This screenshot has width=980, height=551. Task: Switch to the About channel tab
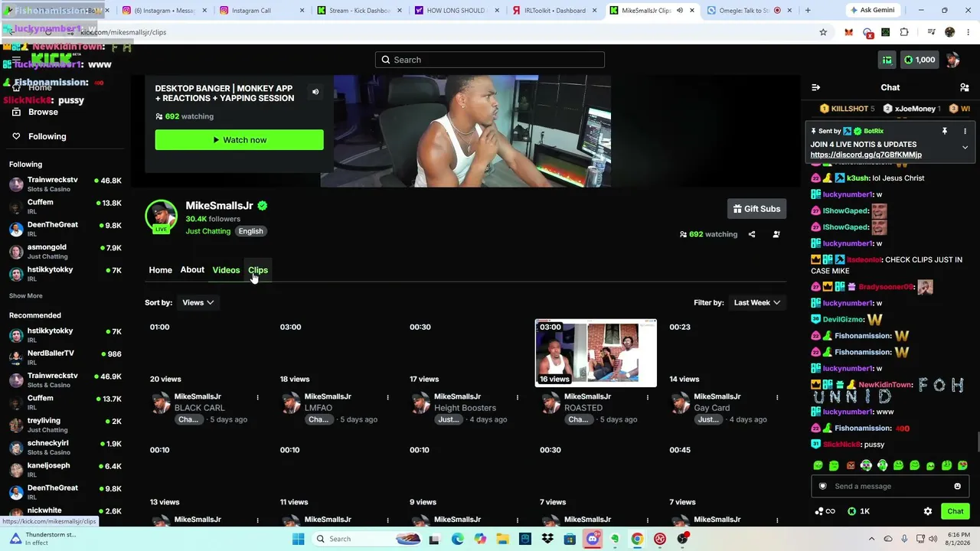(192, 270)
